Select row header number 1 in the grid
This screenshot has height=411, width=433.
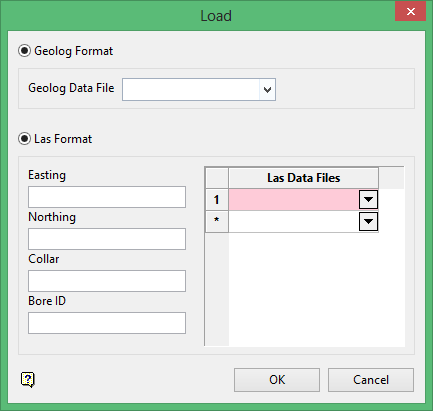pos(217,199)
